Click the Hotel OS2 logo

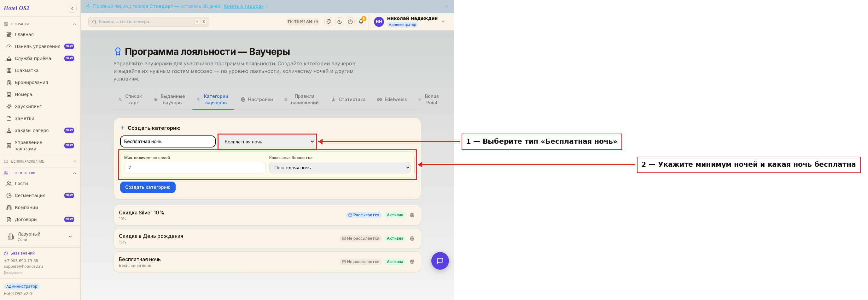click(16, 8)
